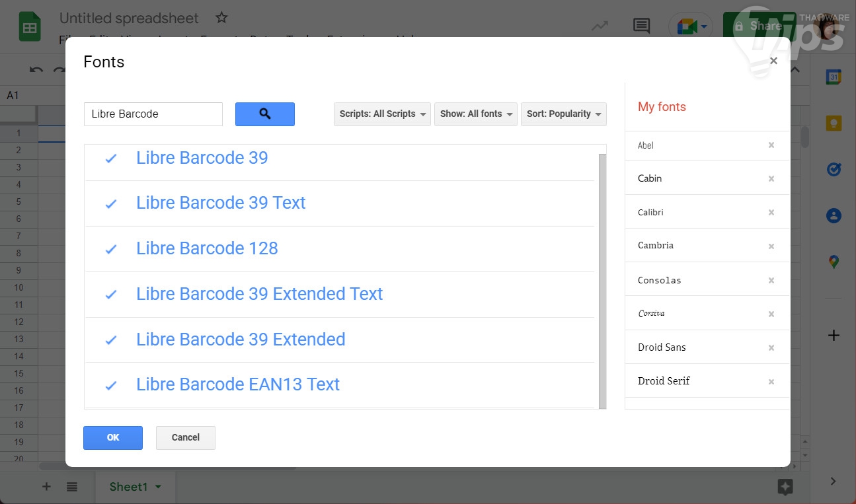Click the blue search magnifier button
This screenshot has height=504, width=856.
pyautogui.click(x=264, y=114)
